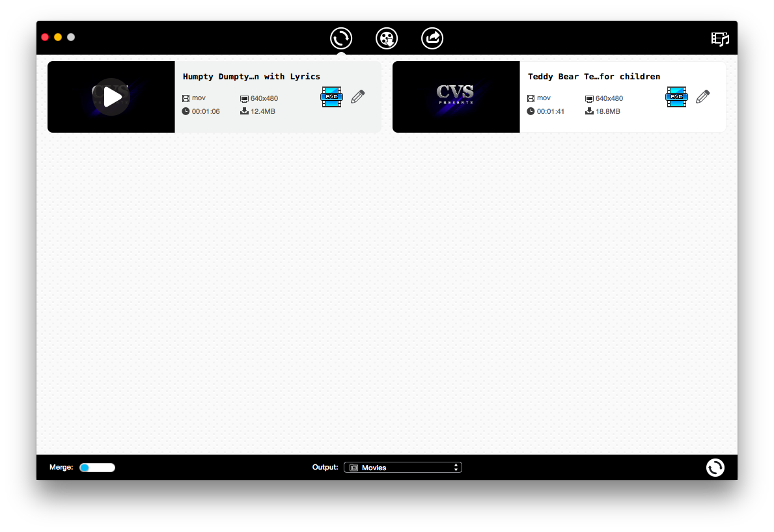
Task: Edit the Teddy Bear video with the pencil icon
Action: [x=703, y=97]
